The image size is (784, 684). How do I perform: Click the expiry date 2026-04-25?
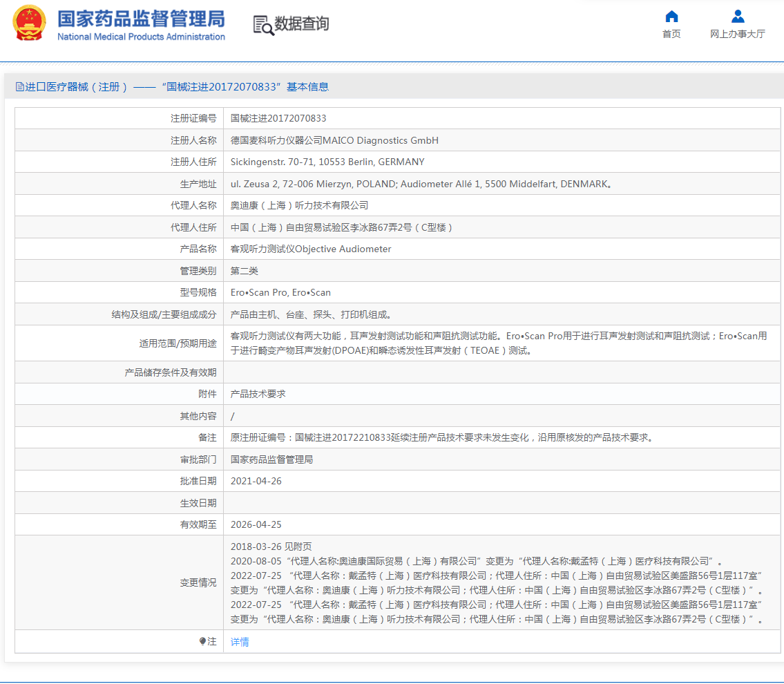tap(256, 524)
